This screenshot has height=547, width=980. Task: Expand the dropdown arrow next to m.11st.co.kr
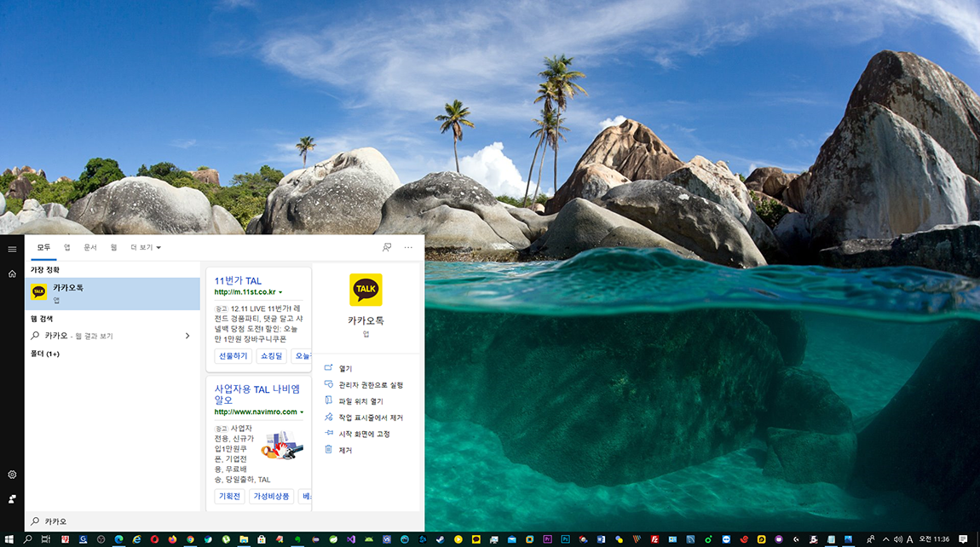tap(280, 292)
